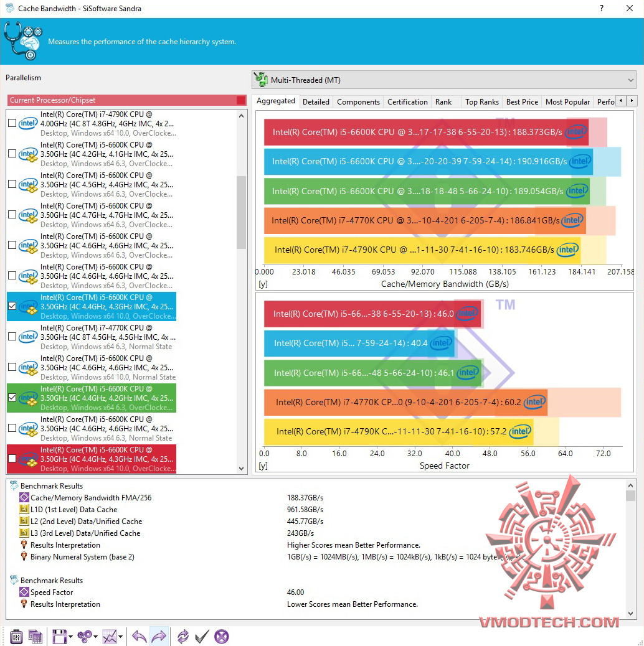Open the Best Price tab

pos(522,102)
